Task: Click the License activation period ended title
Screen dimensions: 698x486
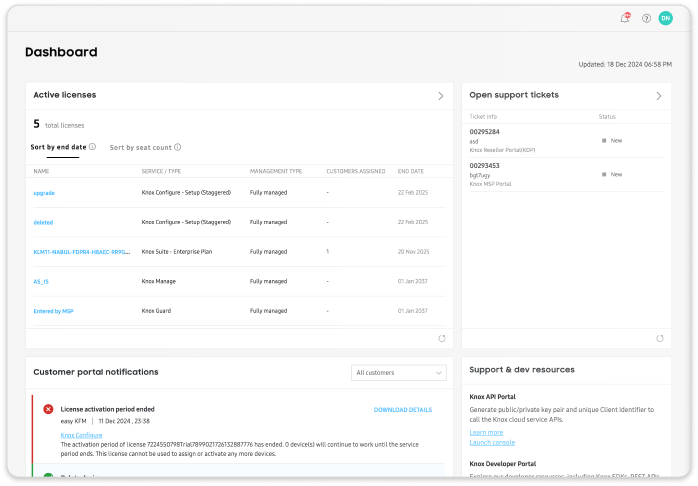Action: click(x=107, y=409)
